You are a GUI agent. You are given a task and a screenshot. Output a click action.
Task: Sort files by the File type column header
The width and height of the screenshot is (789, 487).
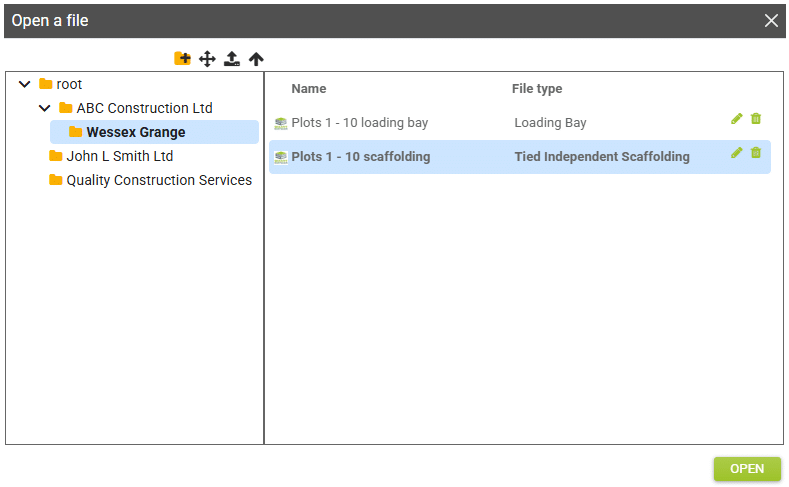point(537,89)
